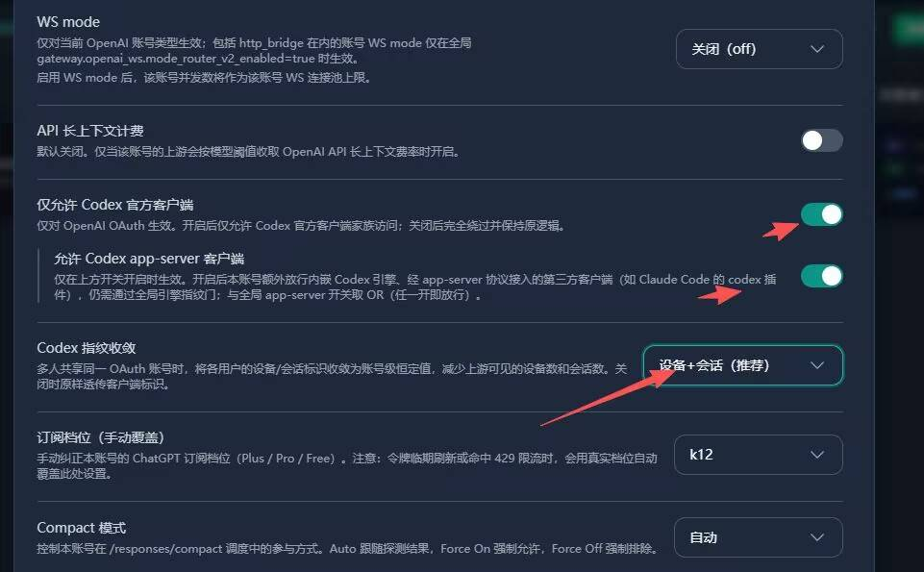Open the WS mode 关闭 (off) dropdown
The image size is (924, 572).
pos(759,49)
